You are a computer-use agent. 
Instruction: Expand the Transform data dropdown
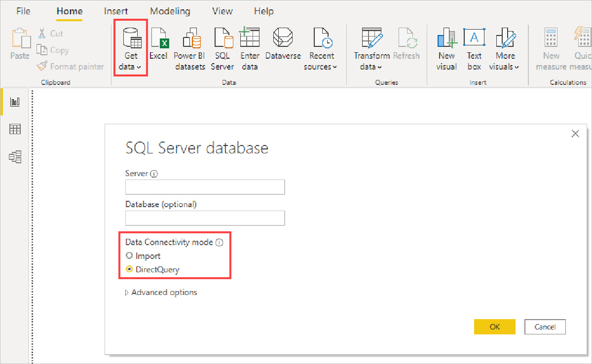[371, 67]
